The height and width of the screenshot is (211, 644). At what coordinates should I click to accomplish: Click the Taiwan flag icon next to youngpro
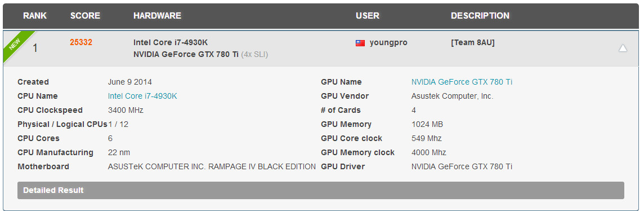click(x=360, y=43)
